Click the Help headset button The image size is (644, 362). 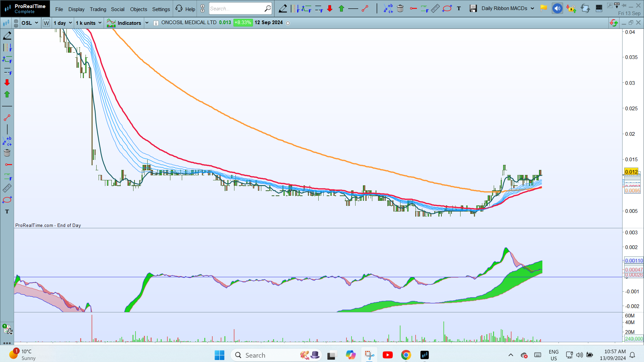tap(185, 9)
